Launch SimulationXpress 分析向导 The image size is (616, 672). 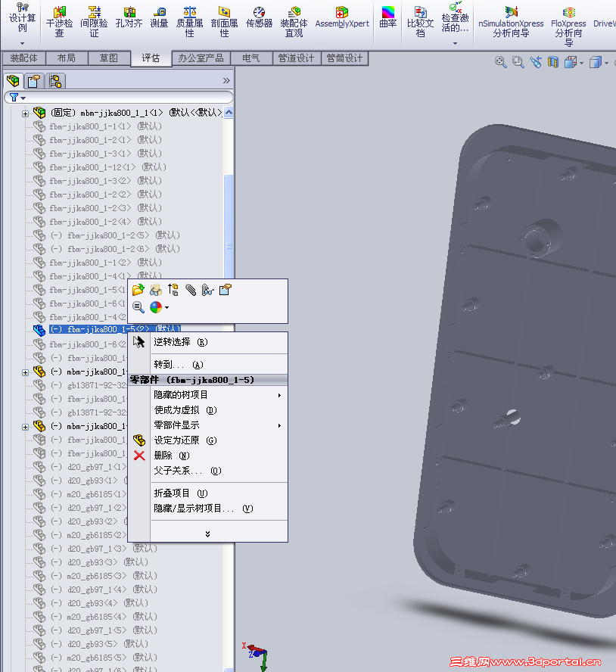(x=511, y=21)
